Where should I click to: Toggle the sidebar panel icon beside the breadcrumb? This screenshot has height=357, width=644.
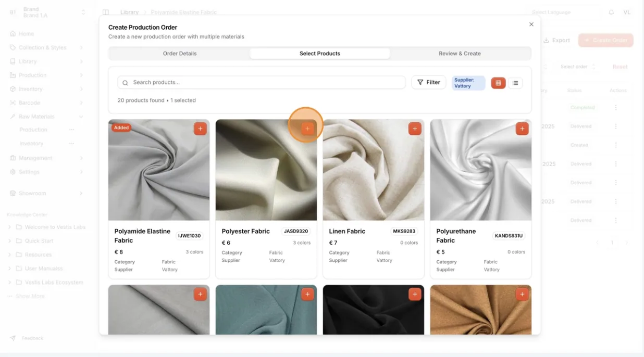pos(106,12)
